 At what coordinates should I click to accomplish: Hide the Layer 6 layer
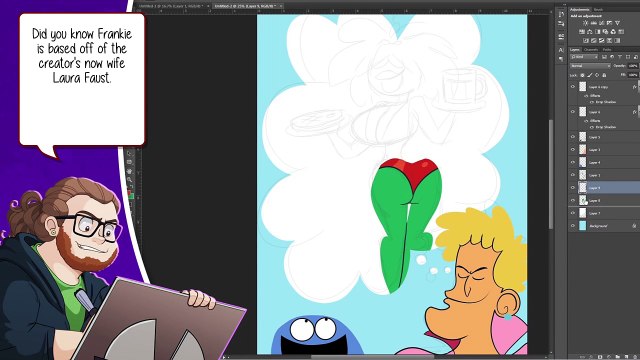tap(573, 111)
